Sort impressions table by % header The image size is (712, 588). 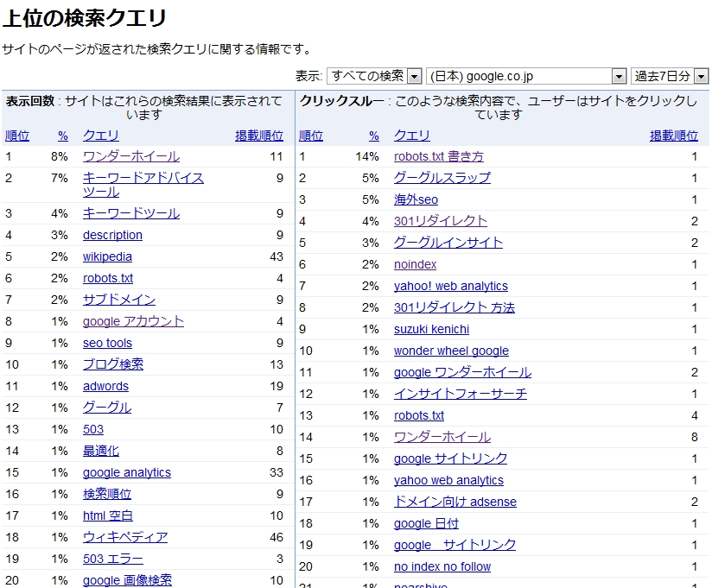click(63, 136)
